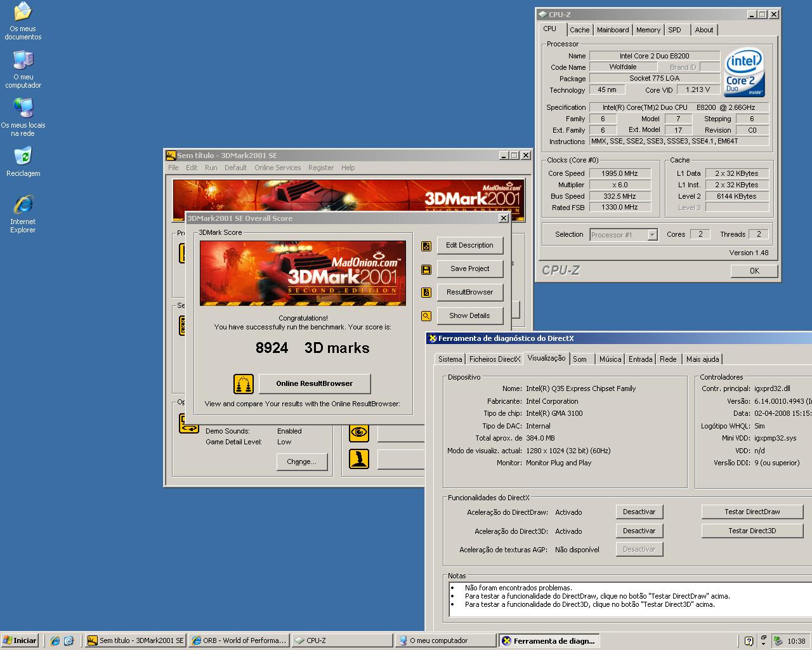Open the File menu in 3DMark2001
Image resolution: width=812 pixels, height=650 pixels.
[173, 168]
